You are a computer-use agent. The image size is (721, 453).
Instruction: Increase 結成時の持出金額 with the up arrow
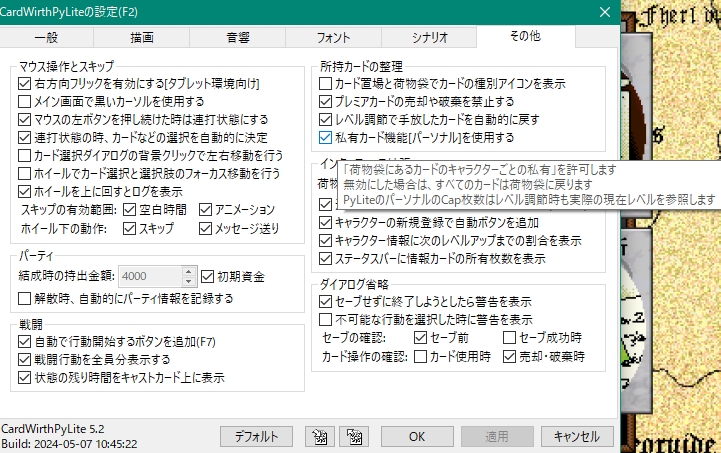[190, 271]
